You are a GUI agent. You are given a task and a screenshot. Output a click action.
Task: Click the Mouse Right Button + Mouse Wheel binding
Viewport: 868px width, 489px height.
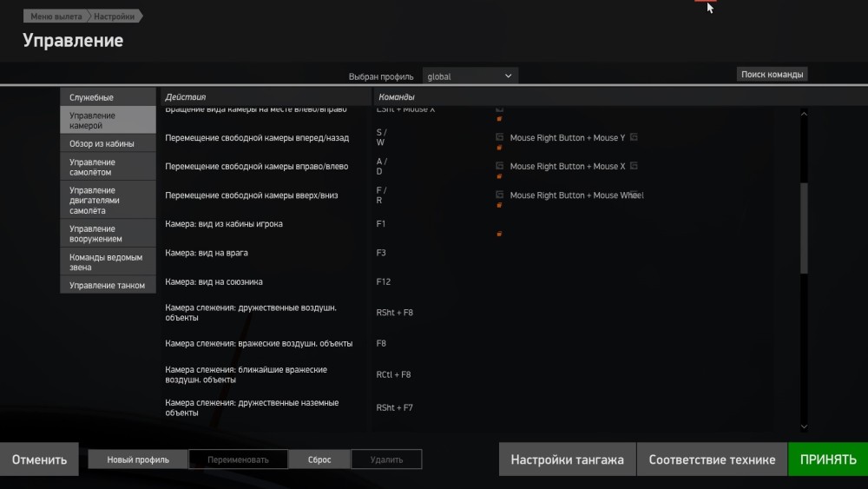coord(576,195)
